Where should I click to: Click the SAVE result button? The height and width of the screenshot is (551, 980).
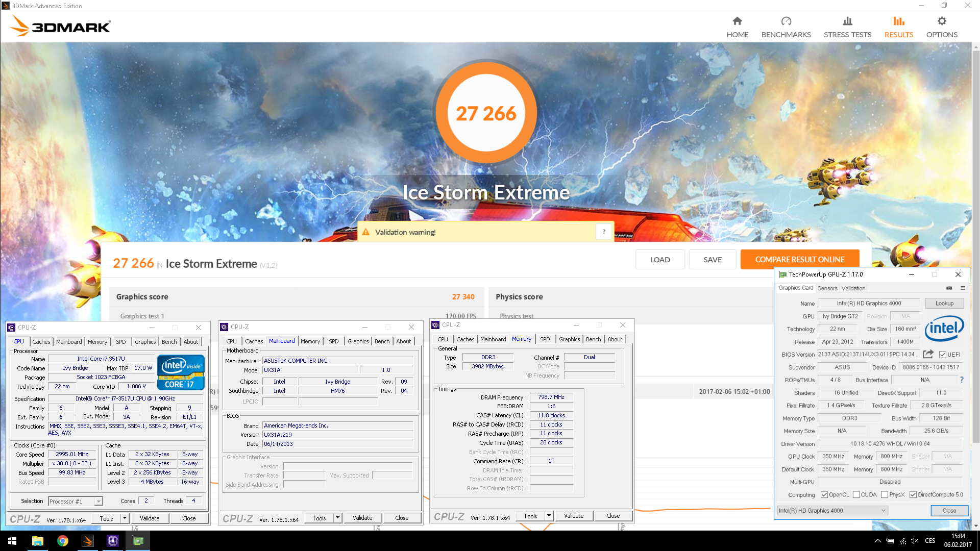click(713, 259)
